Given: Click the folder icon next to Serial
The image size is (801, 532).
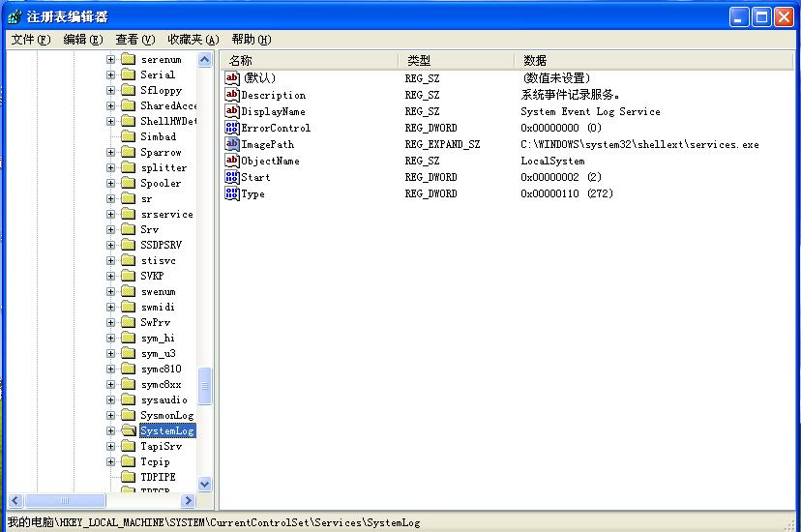Looking at the screenshot, I should [x=129, y=74].
